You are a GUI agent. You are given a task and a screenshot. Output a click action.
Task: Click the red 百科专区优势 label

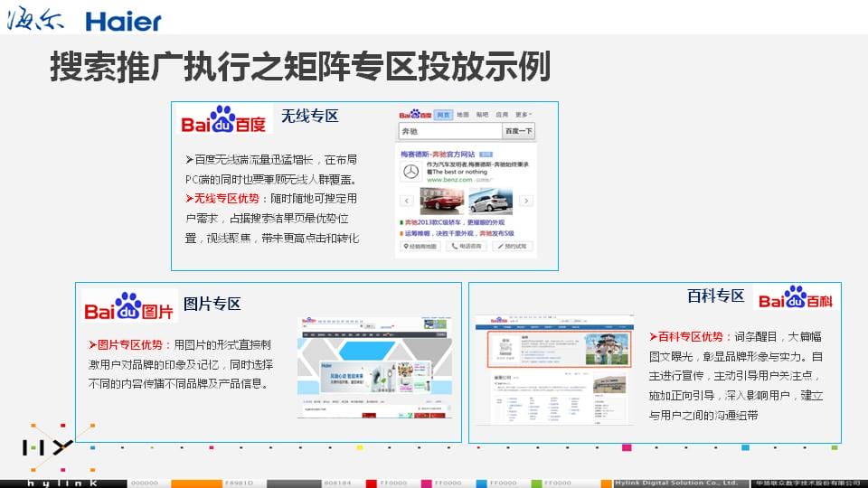coord(690,336)
